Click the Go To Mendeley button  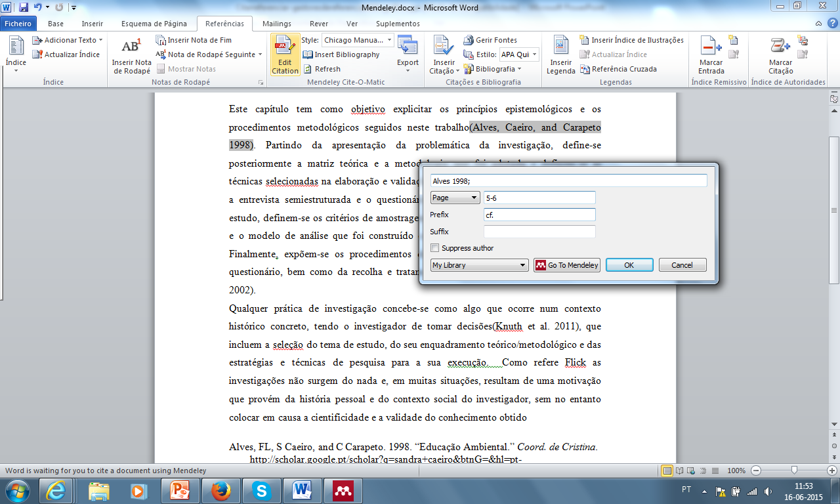567,265
